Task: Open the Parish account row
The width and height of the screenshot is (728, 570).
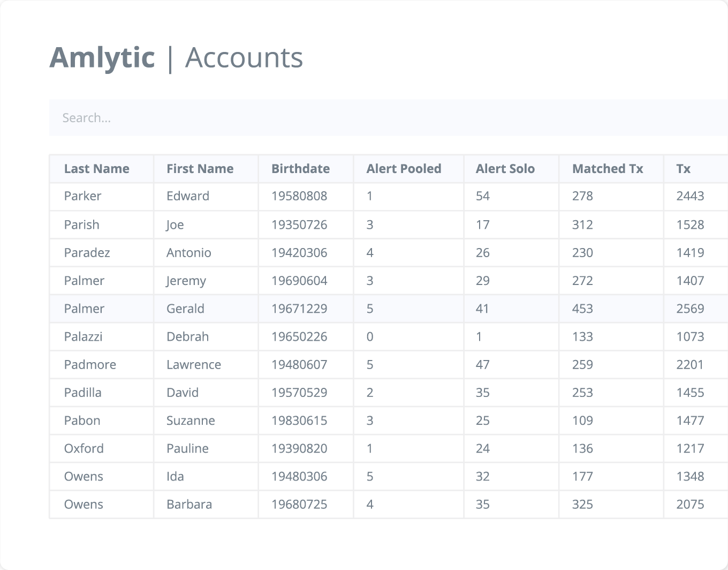Action: (x=389, y=224)
